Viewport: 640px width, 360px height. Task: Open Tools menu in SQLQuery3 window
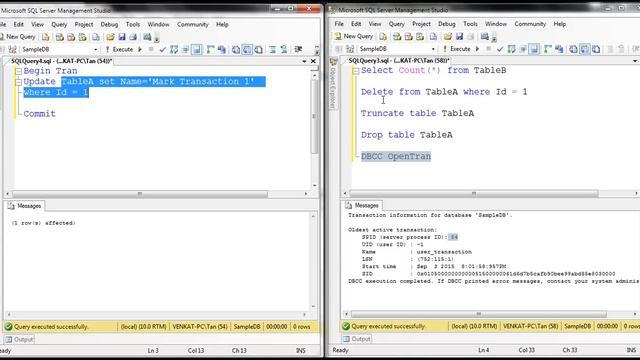click(470, 24)
